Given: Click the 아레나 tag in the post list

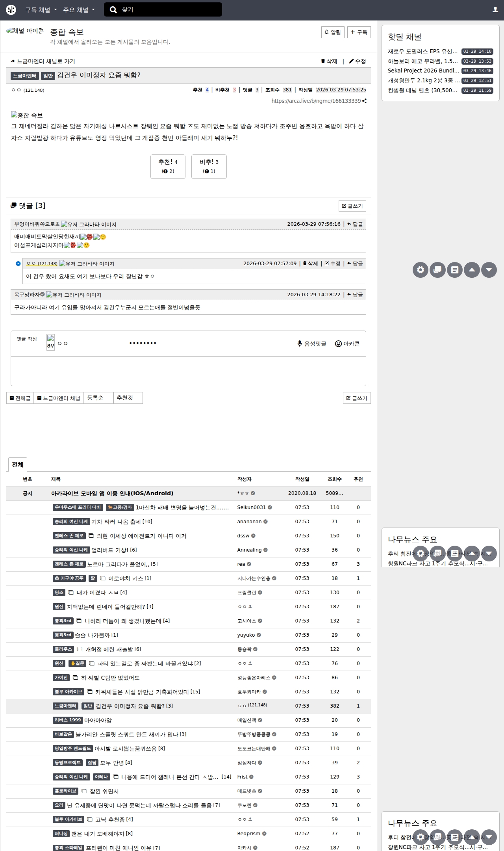Looking at the screenshot, I should pos(102,777).
